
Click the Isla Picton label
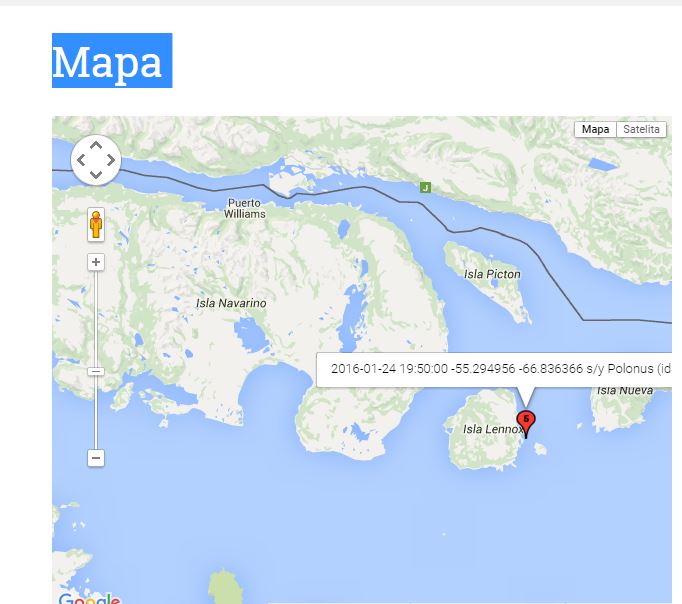point(492,274)
